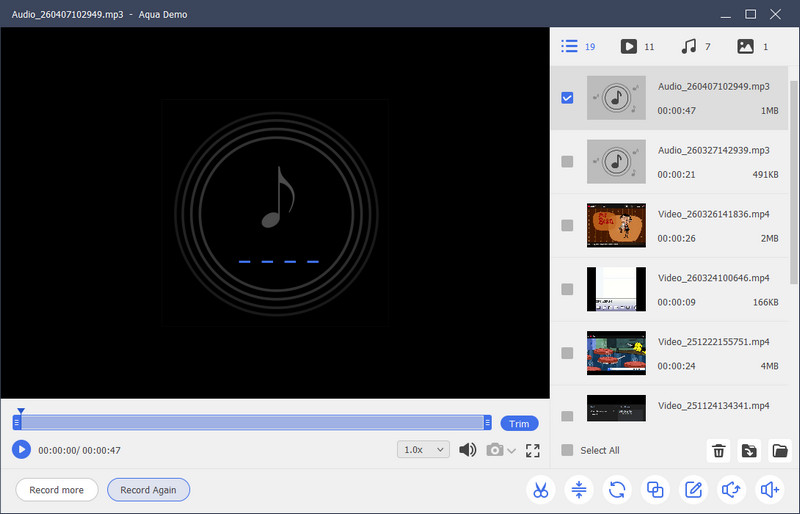
Task: Click the Audio_260327142939.mp3 file name
Action: point(713,150)
